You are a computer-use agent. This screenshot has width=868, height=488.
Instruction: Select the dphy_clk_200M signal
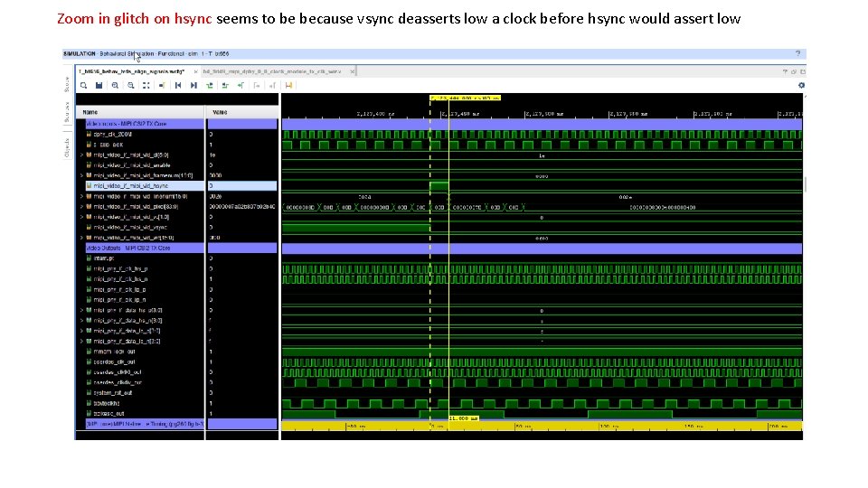[x=112, y=135]
